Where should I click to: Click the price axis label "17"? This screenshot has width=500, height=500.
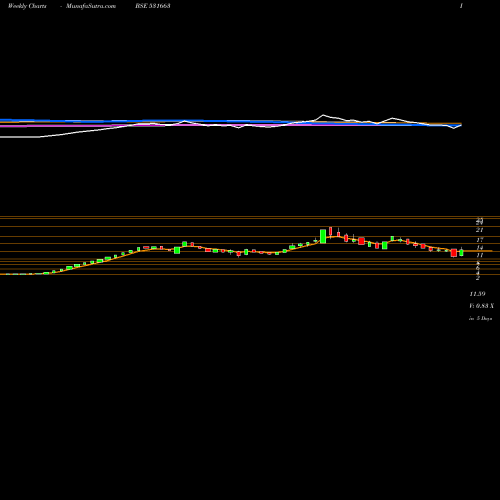(479, 240)
